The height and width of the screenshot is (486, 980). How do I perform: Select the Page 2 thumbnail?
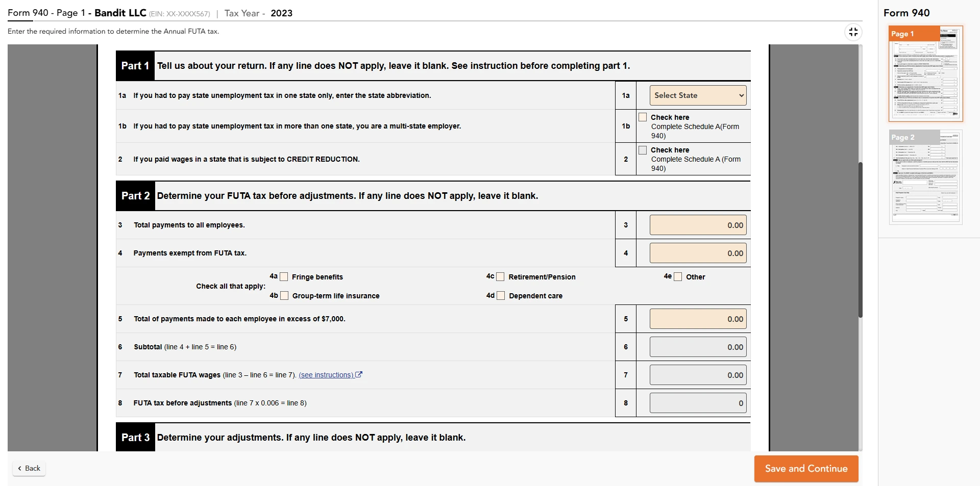point(925,177)
